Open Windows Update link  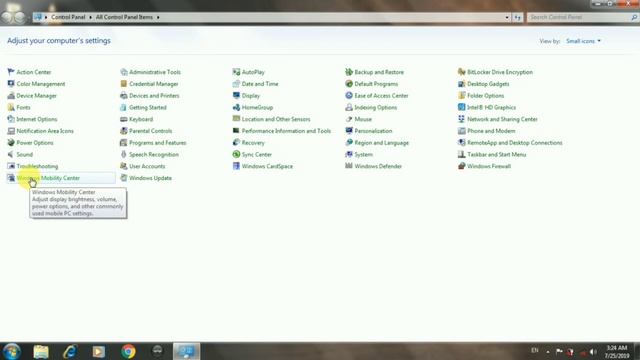coord(150,178)
